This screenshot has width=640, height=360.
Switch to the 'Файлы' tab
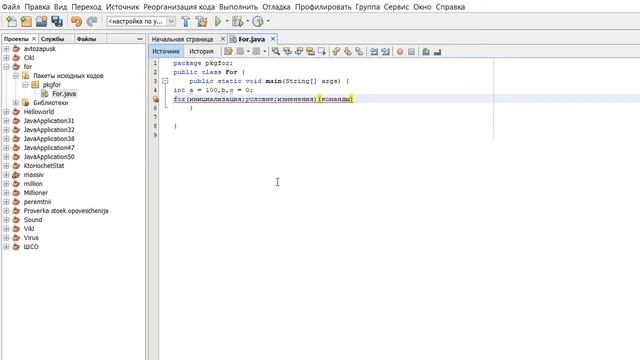(87, 39)
